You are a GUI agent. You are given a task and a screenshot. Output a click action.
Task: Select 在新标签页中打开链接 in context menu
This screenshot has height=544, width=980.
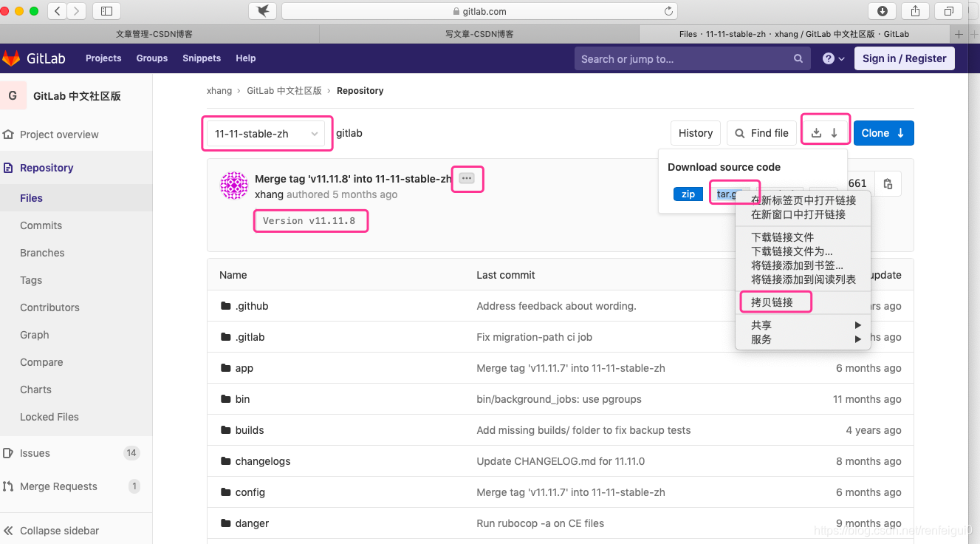803,200
